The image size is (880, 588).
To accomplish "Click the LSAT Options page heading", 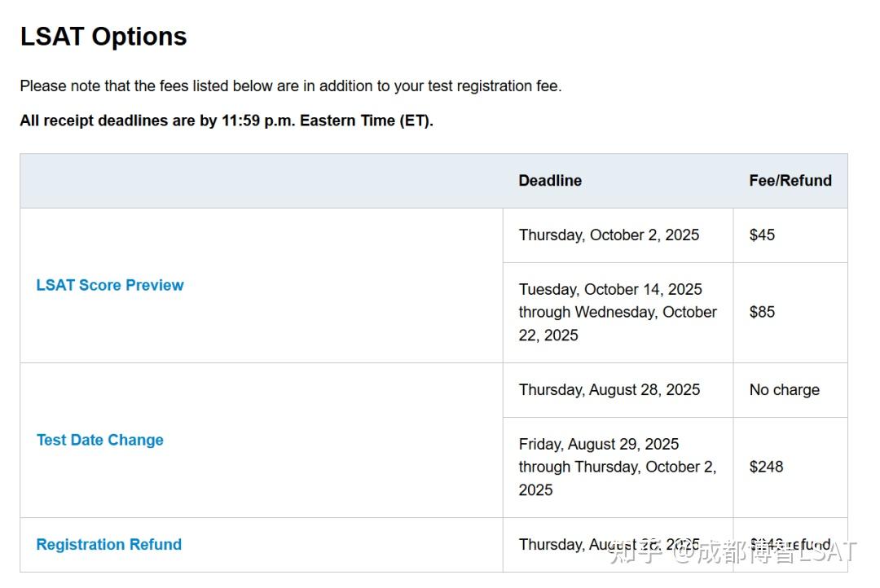I will point(103,37).
